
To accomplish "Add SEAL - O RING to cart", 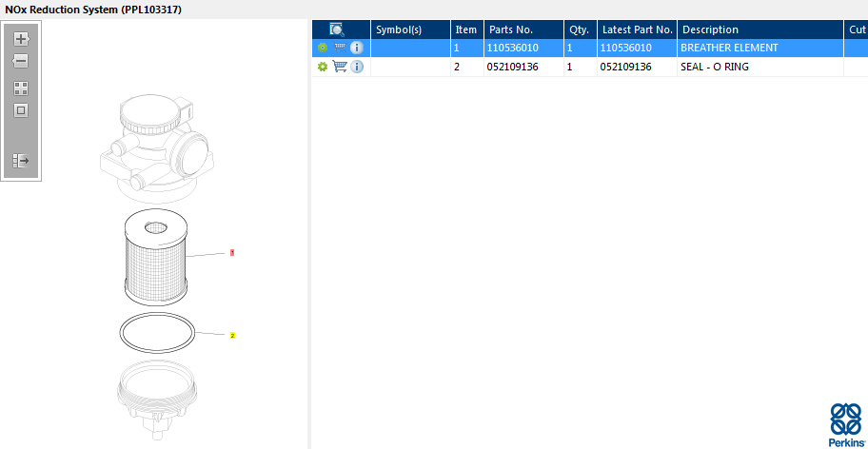I will coord(340,67).
